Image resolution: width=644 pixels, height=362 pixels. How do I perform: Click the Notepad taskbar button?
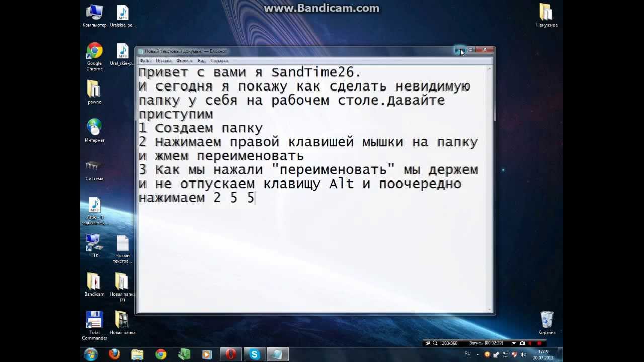[278, 354]
